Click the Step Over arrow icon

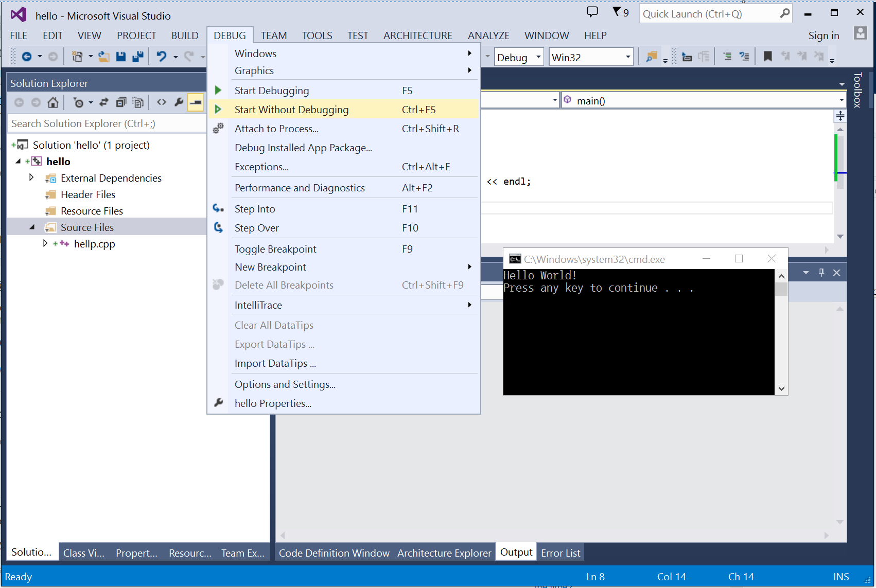point(218,227)
